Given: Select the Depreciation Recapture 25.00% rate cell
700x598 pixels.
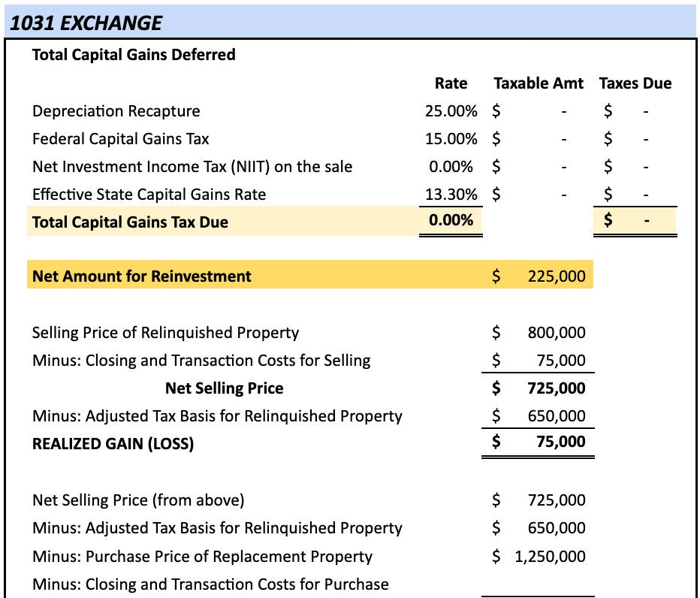Looking at the screenshot, I should click(451, 111).
